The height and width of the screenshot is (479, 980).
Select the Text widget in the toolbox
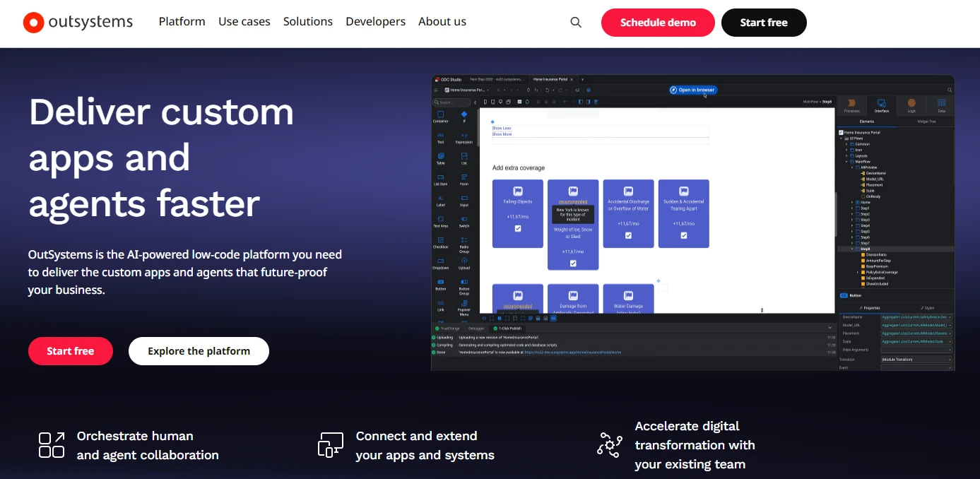coord(441,138)
